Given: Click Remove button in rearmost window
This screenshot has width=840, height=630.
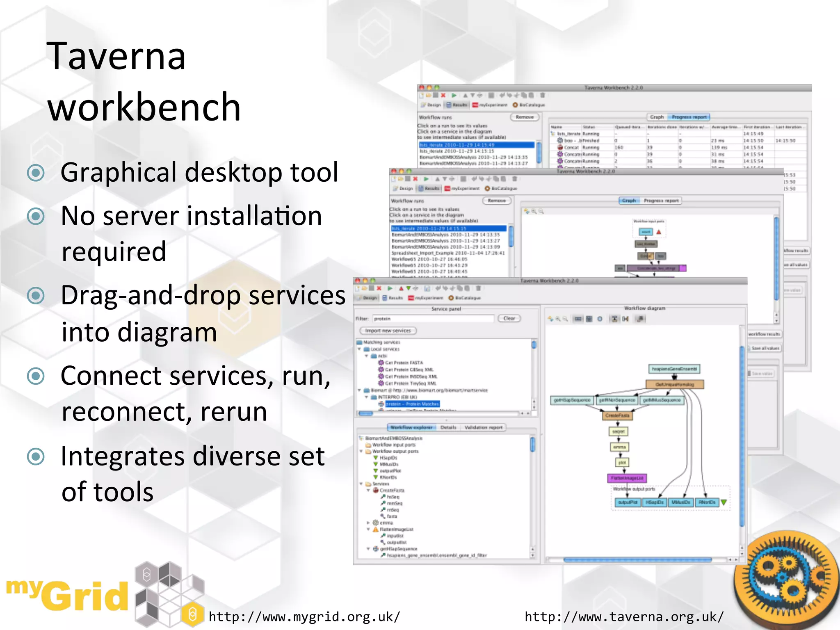Looking at the screenshot, I should (525, 117).
